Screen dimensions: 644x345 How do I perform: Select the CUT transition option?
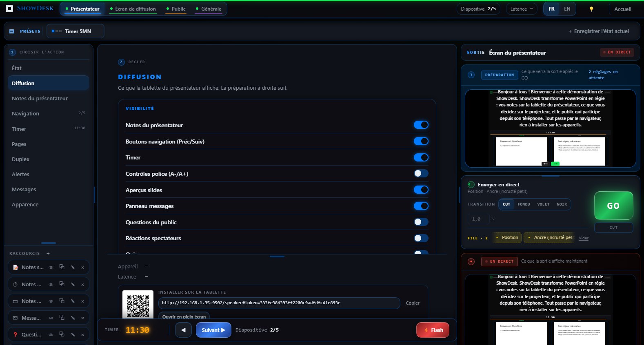point(506,204)
